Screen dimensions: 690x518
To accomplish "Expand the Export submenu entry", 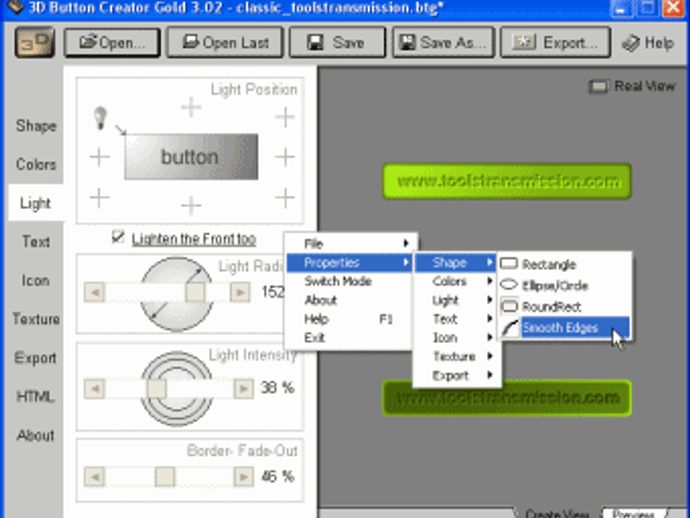I will tap(457, 375).
